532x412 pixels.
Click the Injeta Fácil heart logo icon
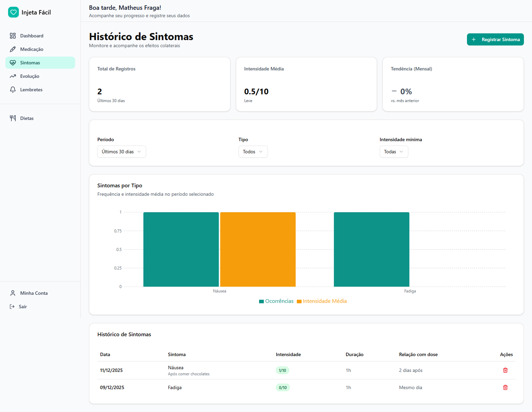point(13,12)
